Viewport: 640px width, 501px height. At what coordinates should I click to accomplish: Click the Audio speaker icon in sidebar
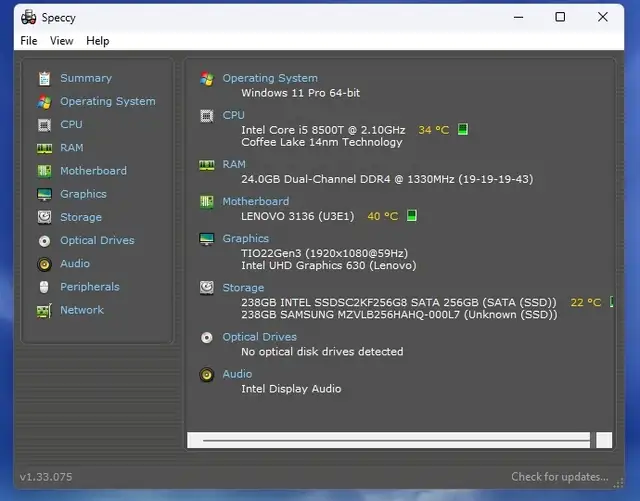click(44, 264)
